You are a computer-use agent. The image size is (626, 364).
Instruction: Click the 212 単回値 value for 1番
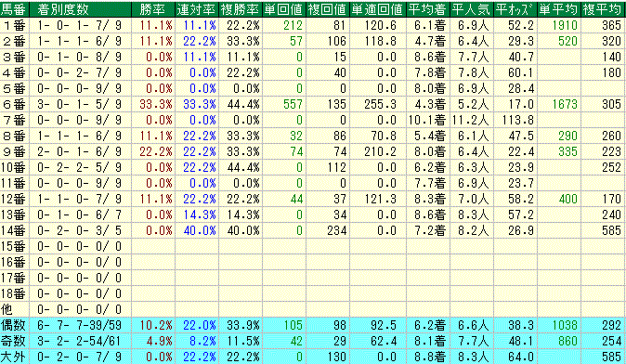tap(293, 26)
